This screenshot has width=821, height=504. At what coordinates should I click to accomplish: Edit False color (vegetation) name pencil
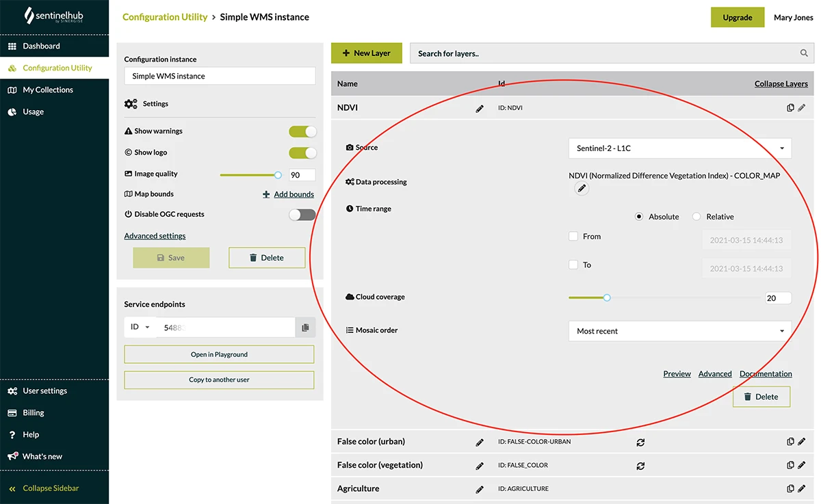pyautogui.click(x=480, y=466)
